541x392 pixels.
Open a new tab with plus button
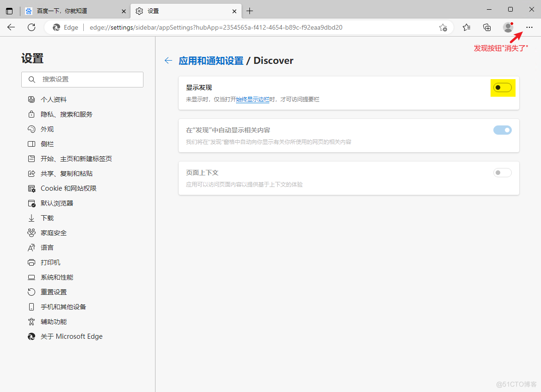pyautogui.click(x=250, y=11)
